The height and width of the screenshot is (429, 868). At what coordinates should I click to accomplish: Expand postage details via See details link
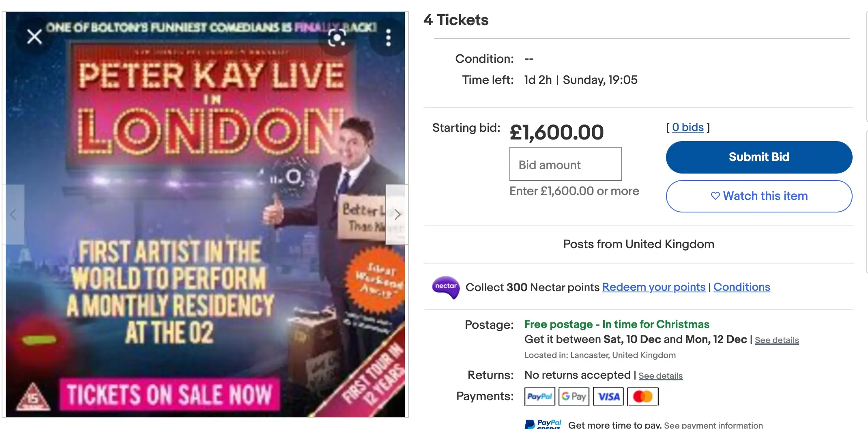(777, 340)
